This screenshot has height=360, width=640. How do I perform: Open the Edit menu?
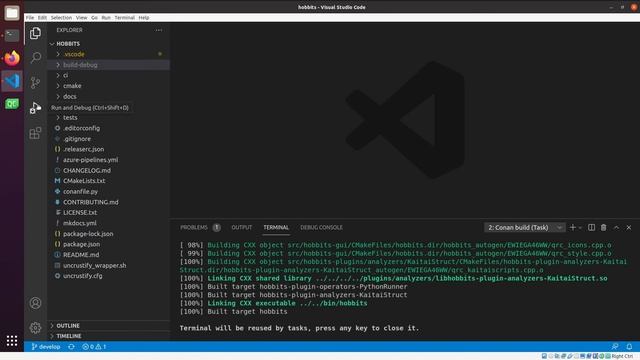(x=42, y=18)
